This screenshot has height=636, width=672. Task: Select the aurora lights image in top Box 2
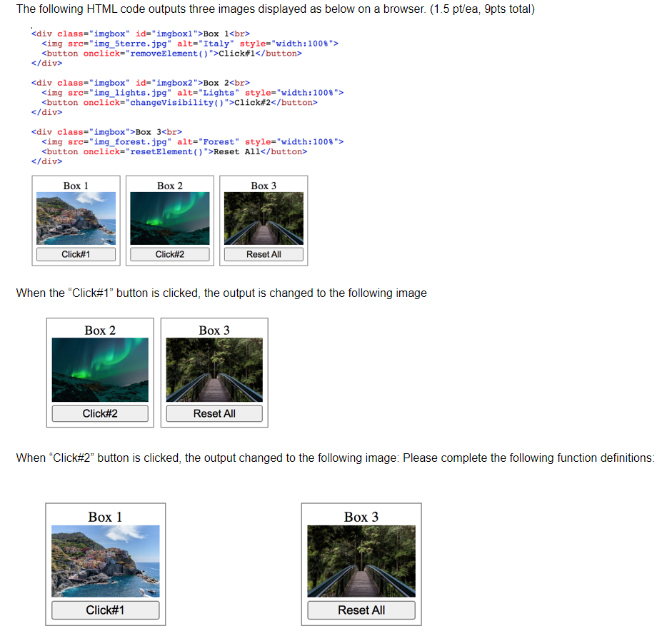pyautogui.click(x=169, y=218)
